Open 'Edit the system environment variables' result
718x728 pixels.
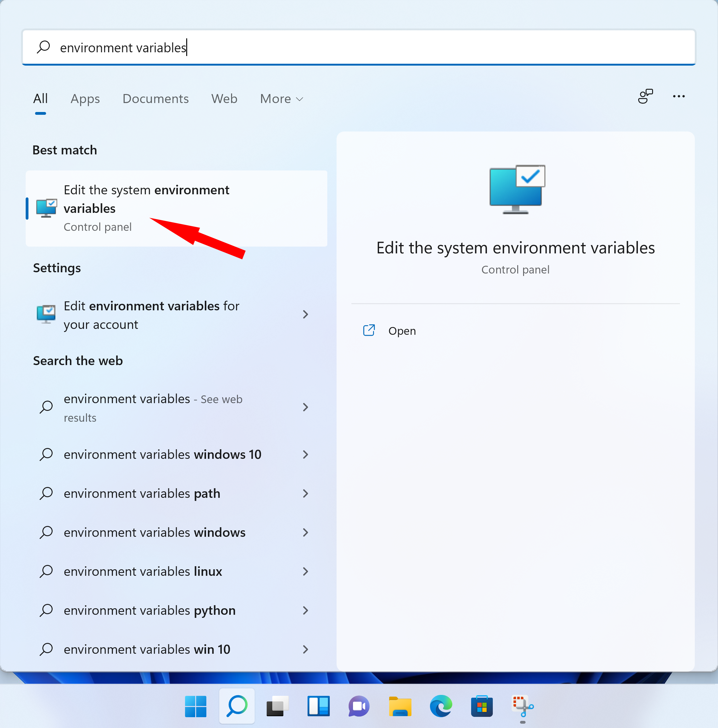[146, 200]
